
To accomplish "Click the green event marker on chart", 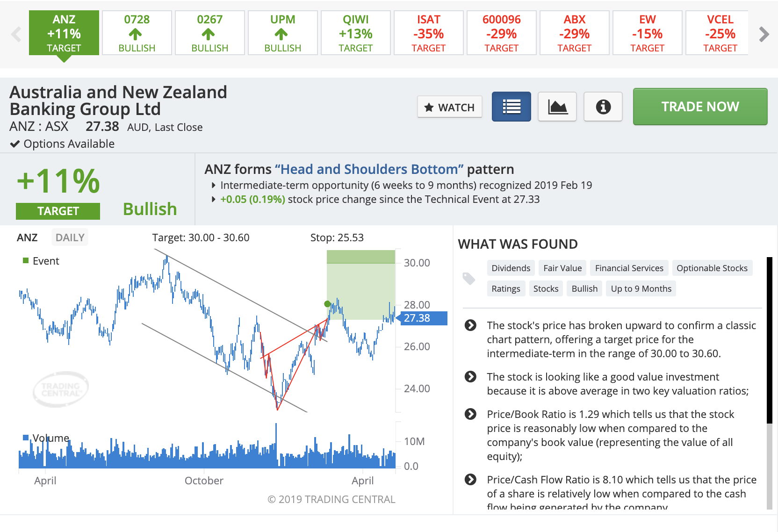I will [327, 304].
